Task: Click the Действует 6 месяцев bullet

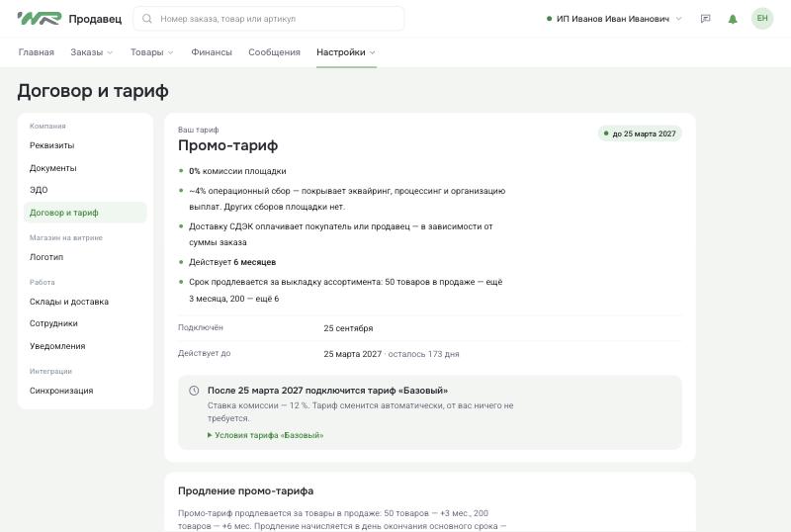Action: 232,262
